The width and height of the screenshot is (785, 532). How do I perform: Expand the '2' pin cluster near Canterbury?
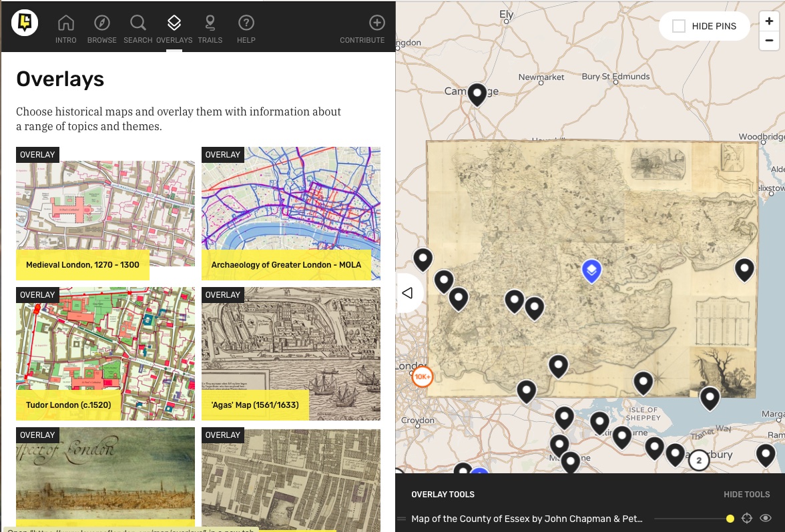699,460
